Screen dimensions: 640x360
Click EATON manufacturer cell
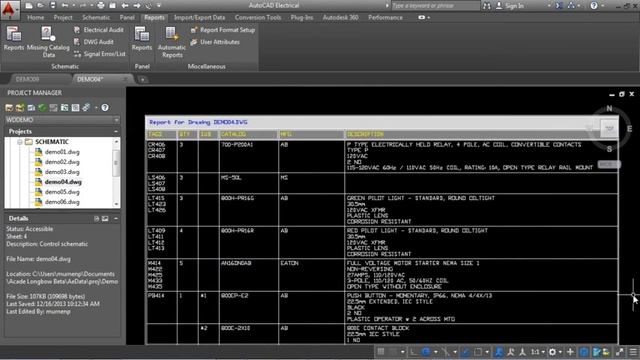pos(289,263)
